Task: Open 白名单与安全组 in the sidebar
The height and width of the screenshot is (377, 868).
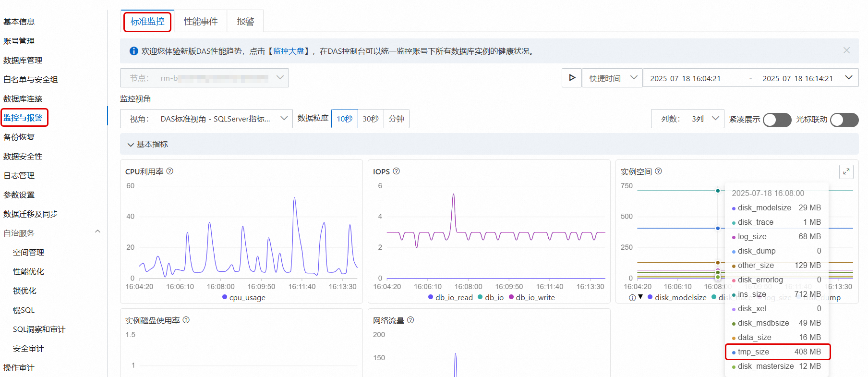Action: point(31,79)
